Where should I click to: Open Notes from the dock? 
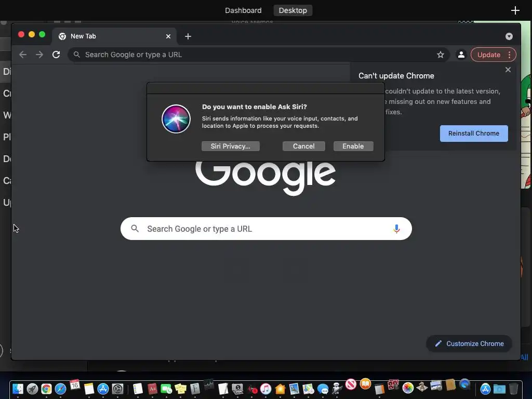point(89,389)
